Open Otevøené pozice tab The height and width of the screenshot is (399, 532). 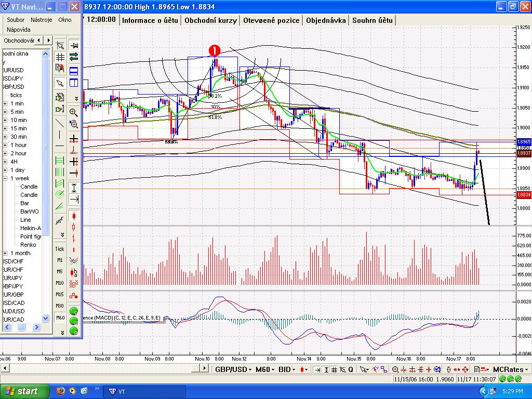tap(271, 20)
